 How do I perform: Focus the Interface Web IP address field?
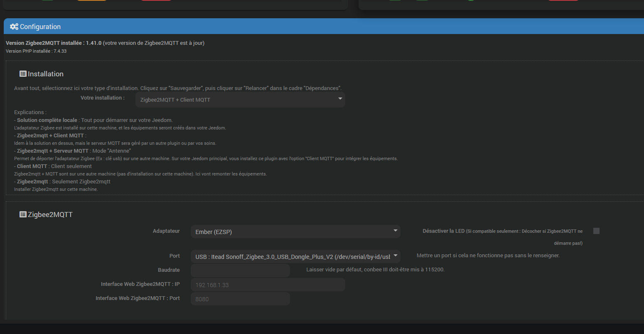tap(268, 285)
